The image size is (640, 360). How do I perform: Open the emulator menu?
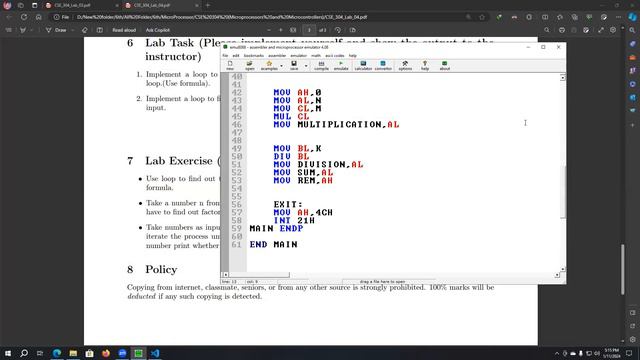298,56
